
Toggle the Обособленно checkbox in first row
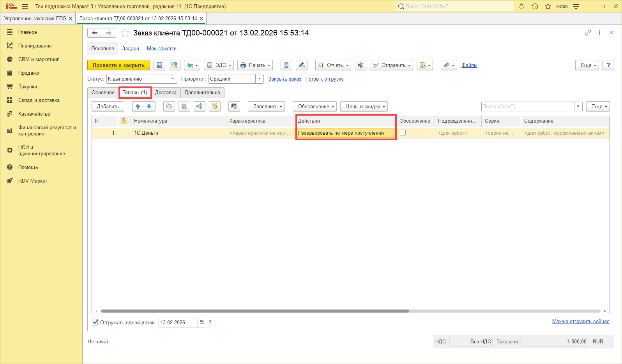[x=403, y=133]
